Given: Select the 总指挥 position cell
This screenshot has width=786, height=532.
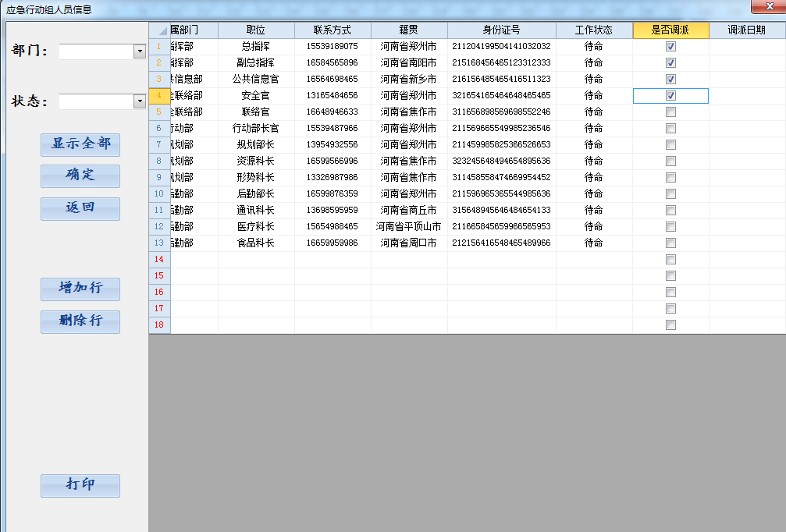Looking at the screenshot, I should [x=256, y=46].
